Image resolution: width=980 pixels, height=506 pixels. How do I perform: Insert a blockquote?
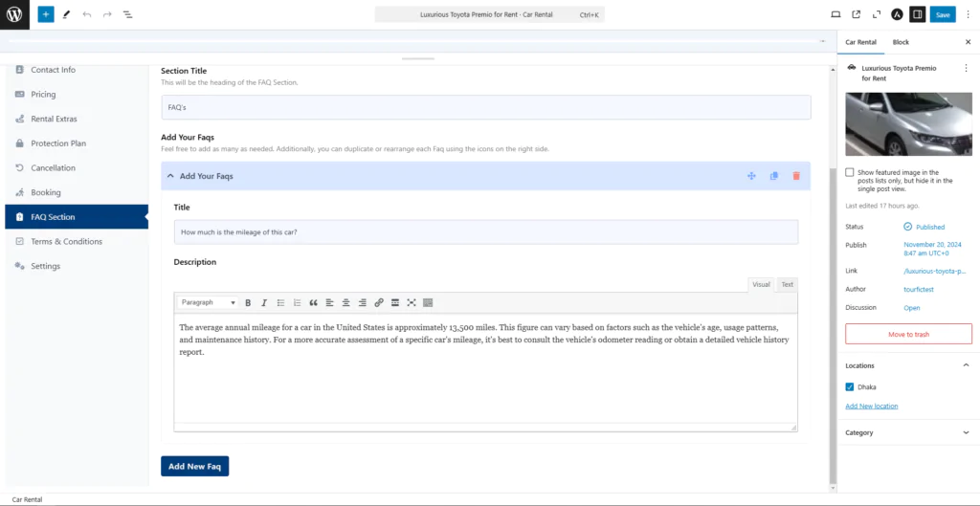[x=313, y=302]
